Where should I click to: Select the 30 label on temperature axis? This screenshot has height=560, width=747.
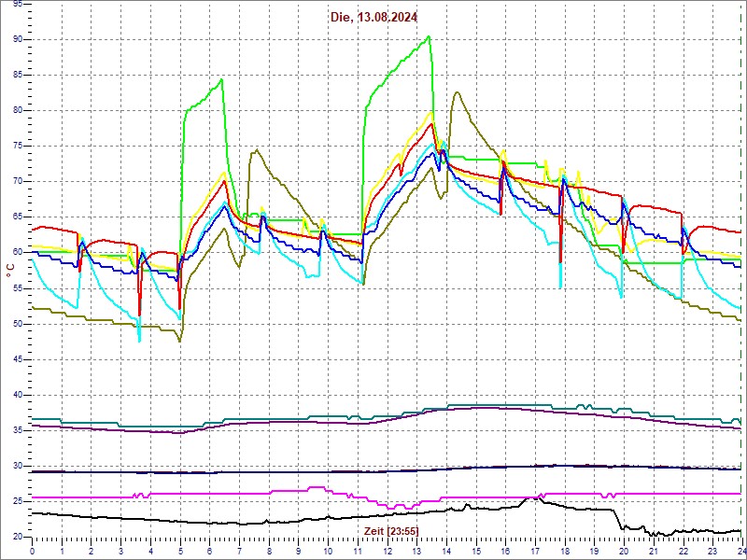18,466
